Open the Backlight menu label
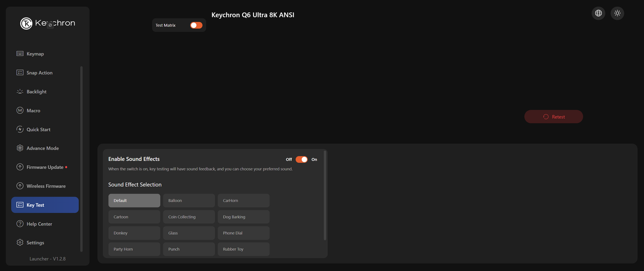 (37, 92)
